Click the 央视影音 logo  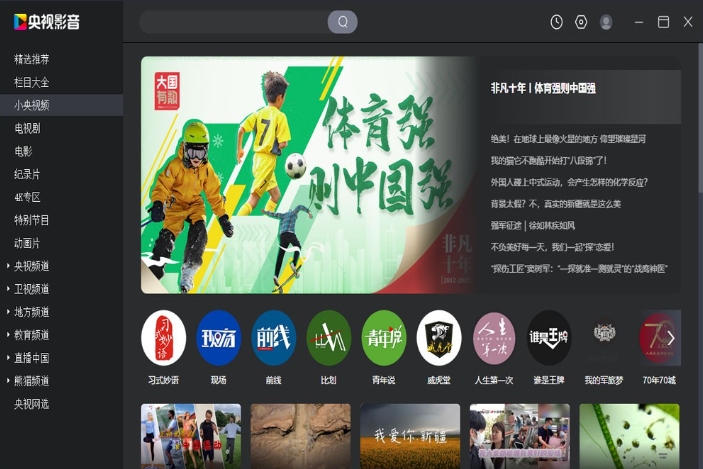[47, 22]
